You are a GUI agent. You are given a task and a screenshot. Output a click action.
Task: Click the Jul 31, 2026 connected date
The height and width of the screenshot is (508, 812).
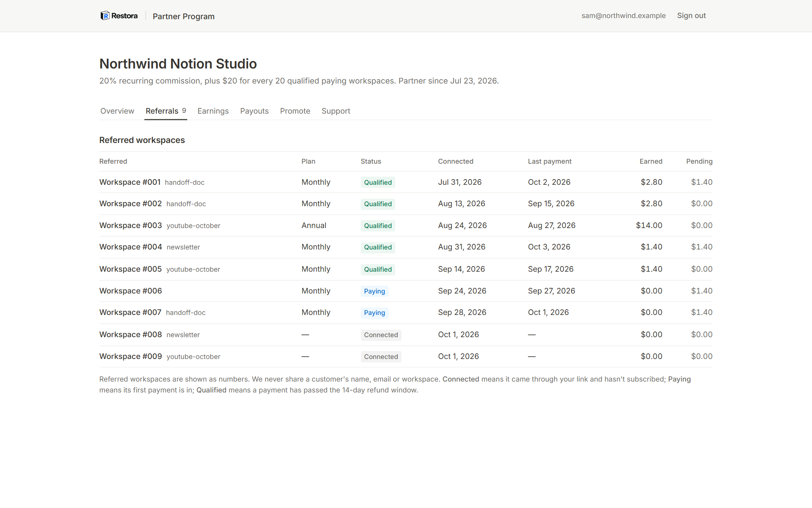tap(460, 182)
